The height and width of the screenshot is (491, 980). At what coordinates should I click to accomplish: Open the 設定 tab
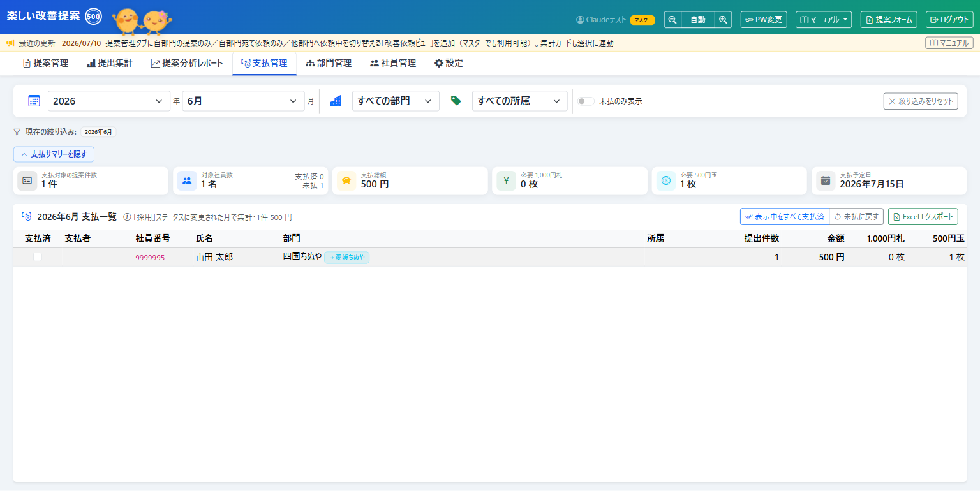coord(449,63)
